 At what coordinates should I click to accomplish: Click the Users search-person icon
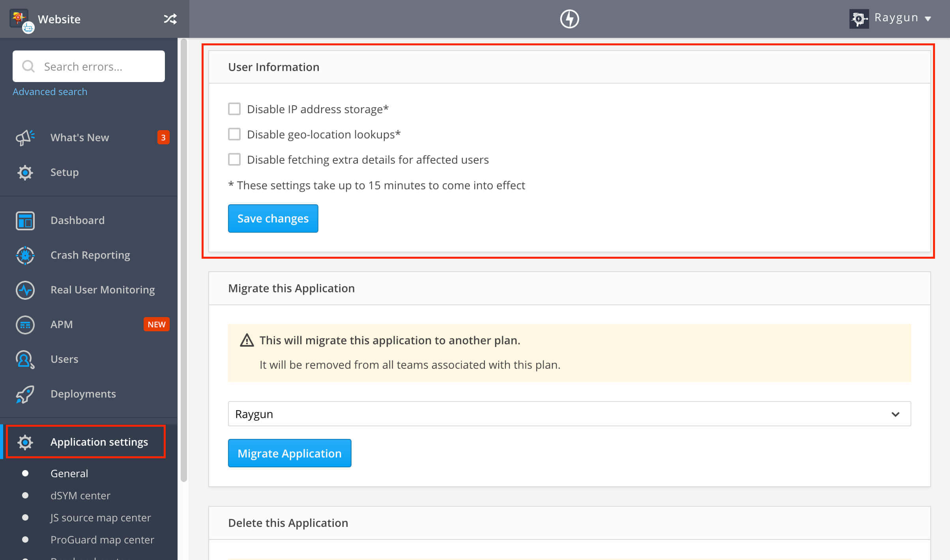[x=25, y=359]
